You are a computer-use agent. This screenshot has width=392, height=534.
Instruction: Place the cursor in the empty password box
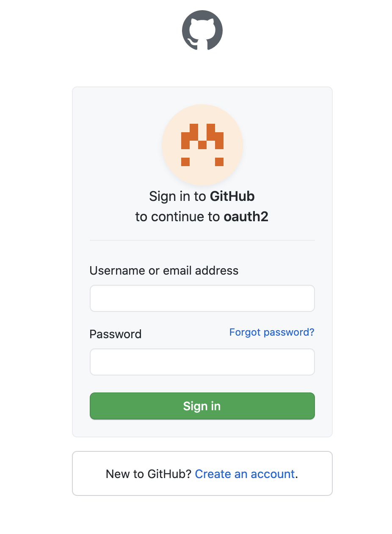tap(202, 362)
